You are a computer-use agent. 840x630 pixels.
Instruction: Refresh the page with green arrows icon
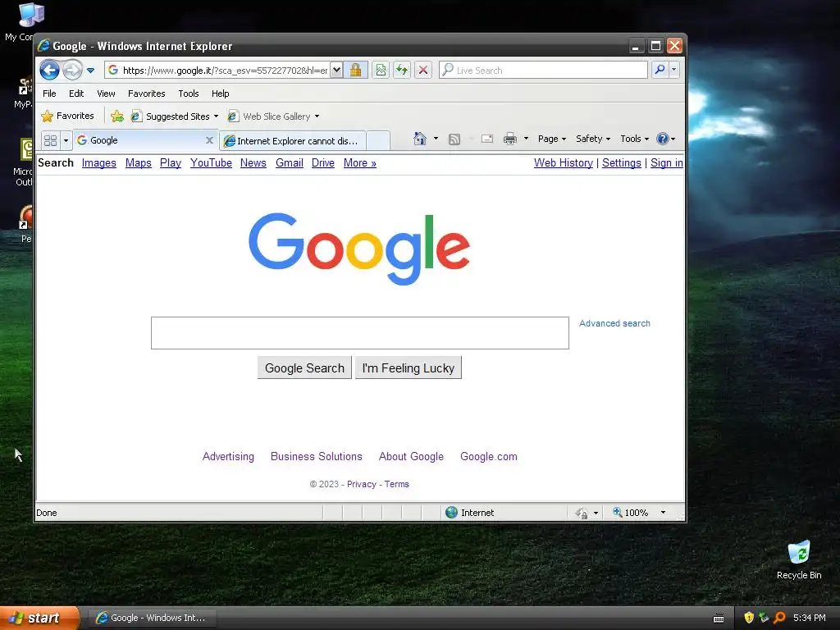pos(402,71)
